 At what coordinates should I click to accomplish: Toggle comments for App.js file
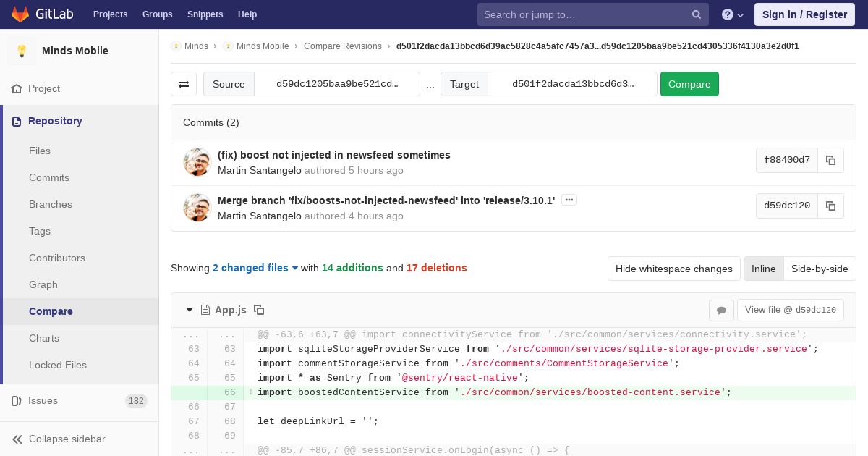(x=721, y=310)
